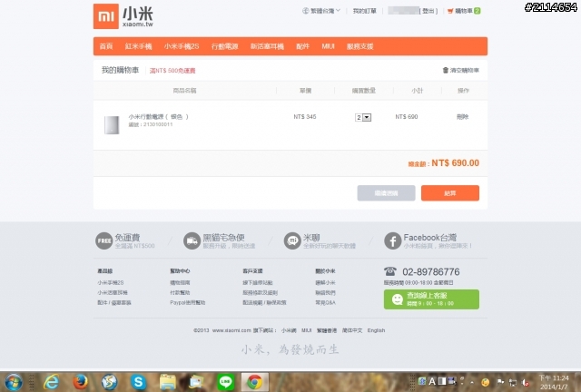
Task: Click the 小米行動電源 (銀色) product name
Action: [159, 117]
